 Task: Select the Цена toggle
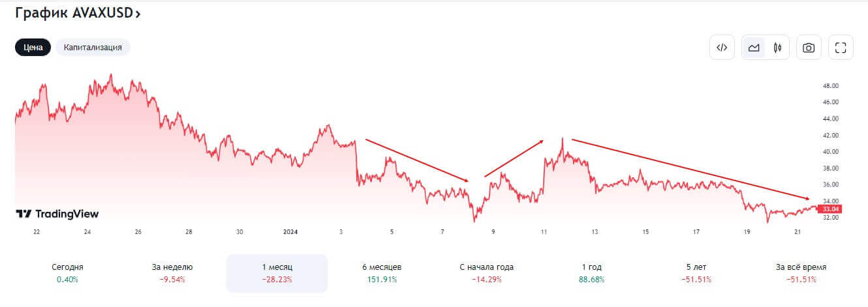coord(33,48)
